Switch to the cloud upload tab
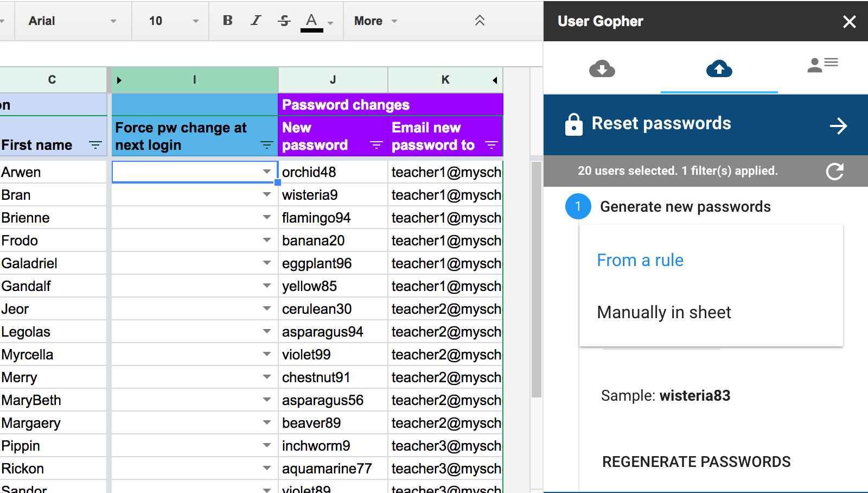This screenshot has height=493, width=868. point(719,69)
